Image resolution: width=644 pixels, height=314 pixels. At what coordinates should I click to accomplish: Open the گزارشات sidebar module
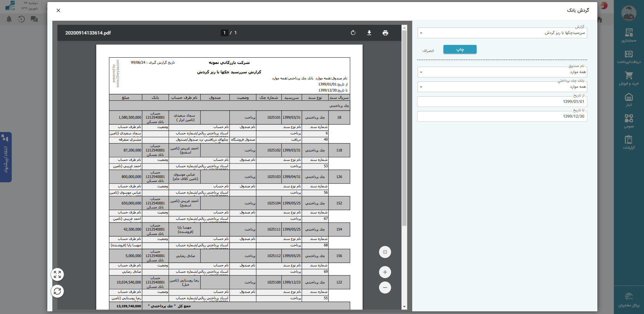pos(629,142)
